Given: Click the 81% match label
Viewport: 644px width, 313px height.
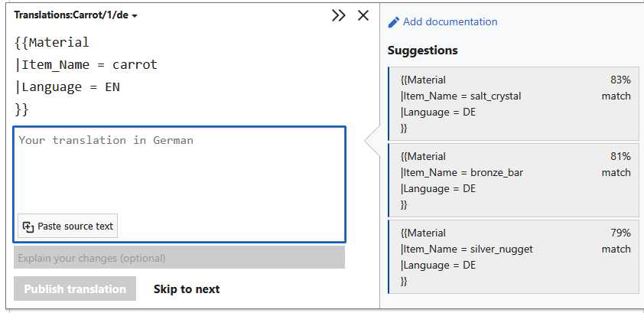Looking at the screenshot, I should (616, 165).
